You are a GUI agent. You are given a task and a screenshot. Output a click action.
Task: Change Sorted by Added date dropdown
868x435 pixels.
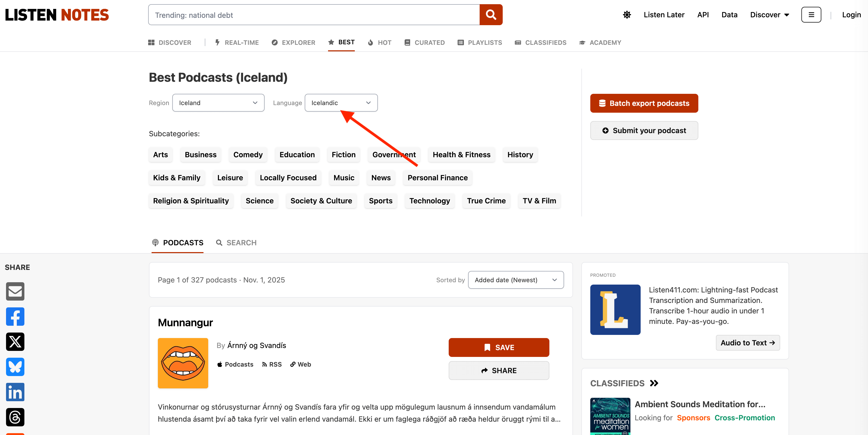click(x=516, y=280)
